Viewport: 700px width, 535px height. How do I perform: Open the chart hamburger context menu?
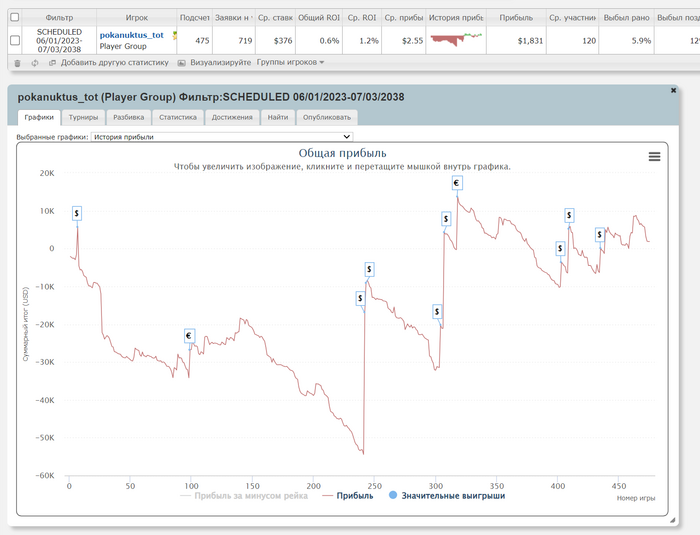(654, 156)
